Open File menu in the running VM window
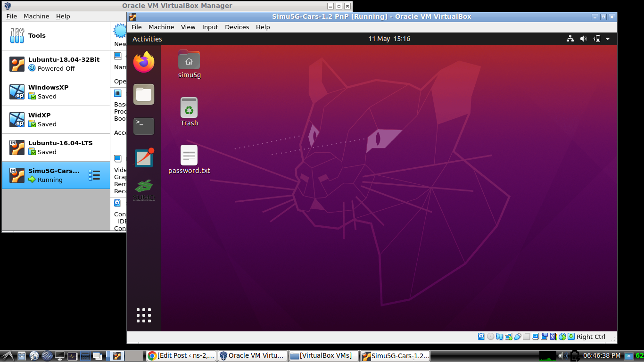 point(137,27)
